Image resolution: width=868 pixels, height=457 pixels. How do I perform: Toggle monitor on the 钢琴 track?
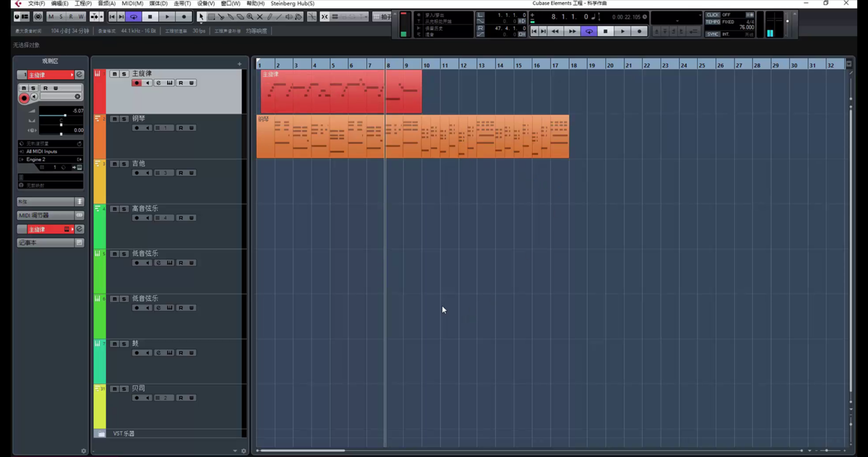pyautogui.click(x=148, y=128)
